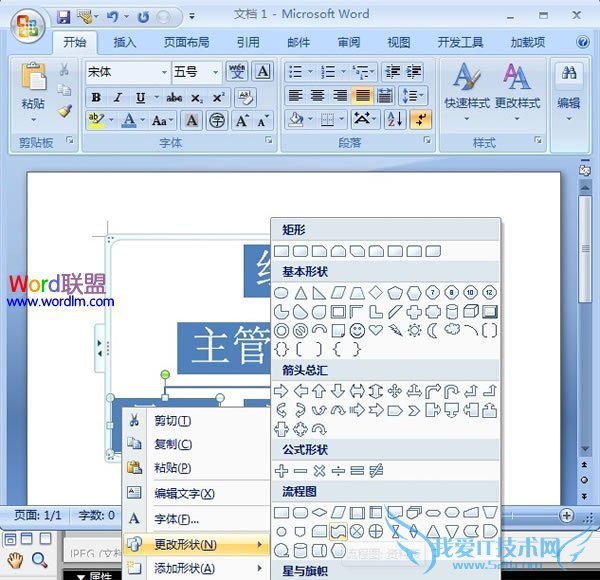Pick the right arrow shape
This screenshot has height=580, width=600.
[281, 391]
